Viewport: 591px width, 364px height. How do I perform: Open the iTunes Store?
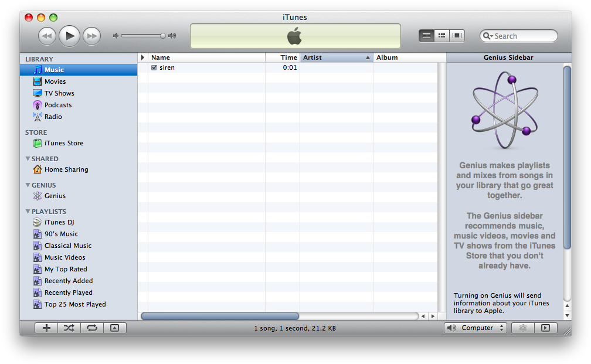pos(63,143)
